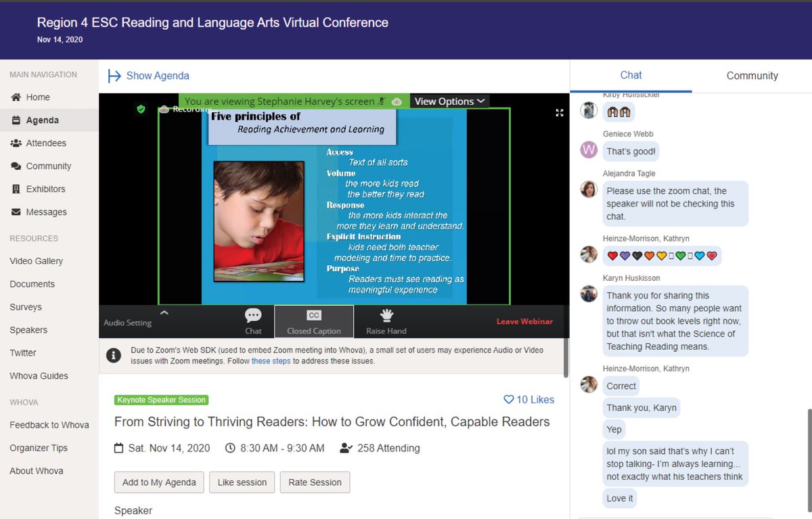Click Kirby's avatar in chat

pyautogui.click(x=589, y=110)
